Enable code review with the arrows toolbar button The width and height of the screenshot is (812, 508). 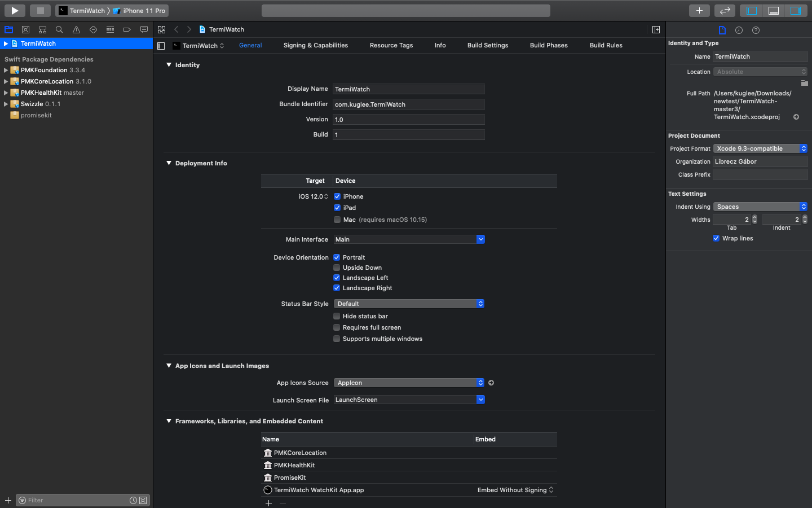[725, 10]
